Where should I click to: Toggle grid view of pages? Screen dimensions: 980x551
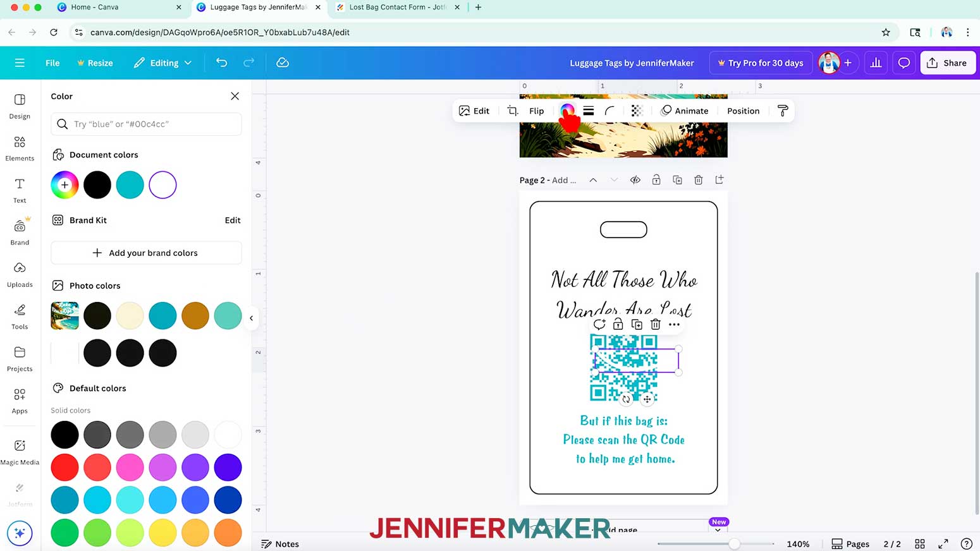(920, 543)
